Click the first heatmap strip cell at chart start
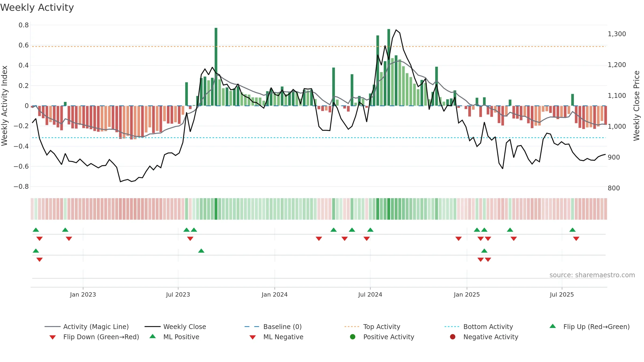644x362 pixels. [32, 209]
